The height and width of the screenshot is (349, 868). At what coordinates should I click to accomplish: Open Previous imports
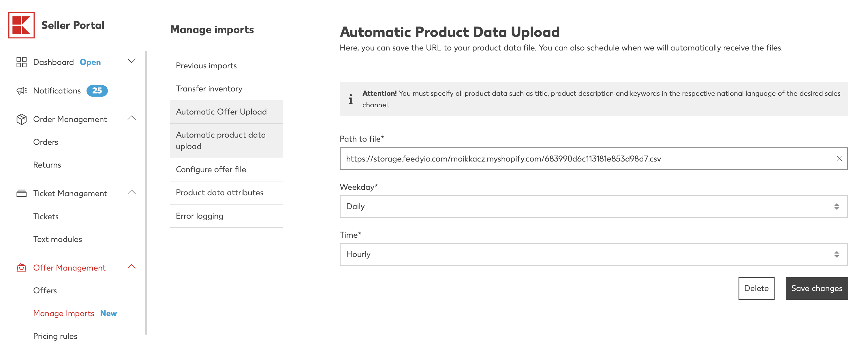(x=226, y=66)
